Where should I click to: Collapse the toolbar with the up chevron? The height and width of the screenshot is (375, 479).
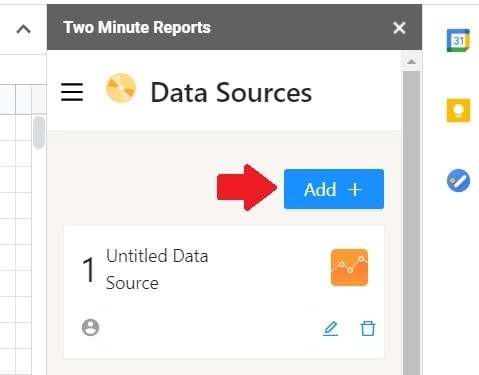click(23, 29)
